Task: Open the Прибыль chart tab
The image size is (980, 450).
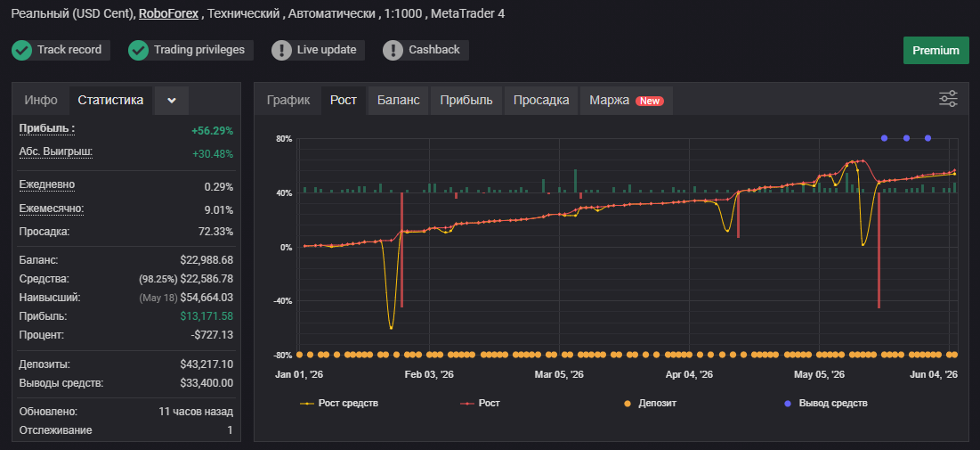Action: (x=466, y=100)
